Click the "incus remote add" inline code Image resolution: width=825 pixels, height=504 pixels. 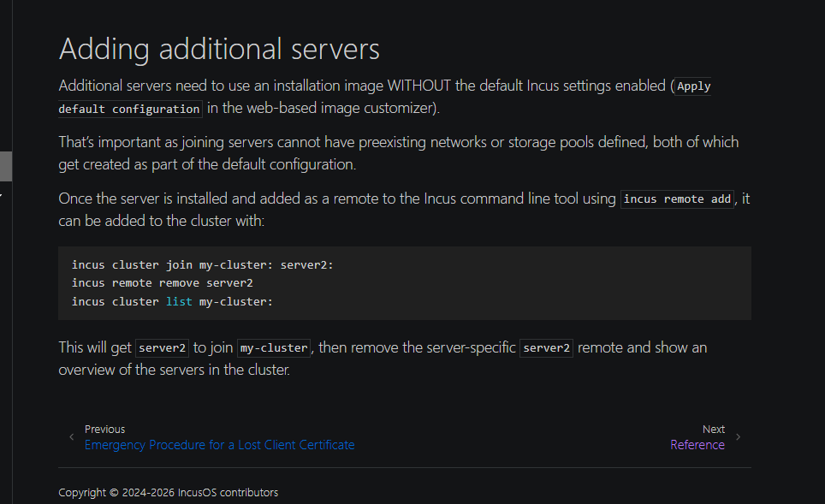point(677,199)
